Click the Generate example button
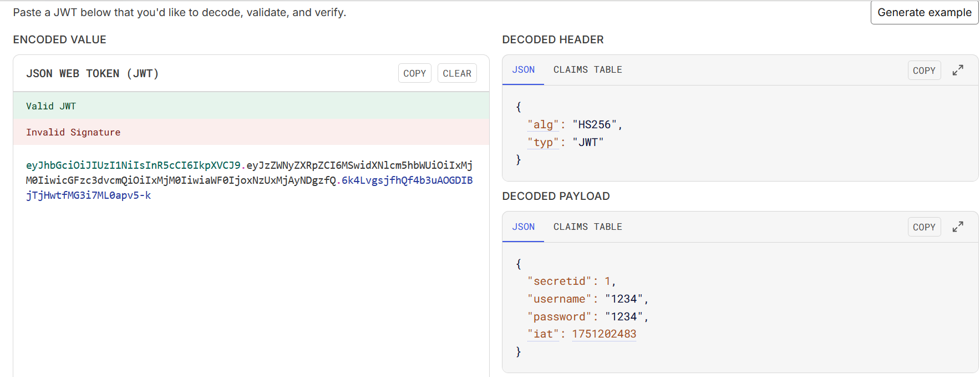This screenshot has width=980, height=377. tap(925, 12)
